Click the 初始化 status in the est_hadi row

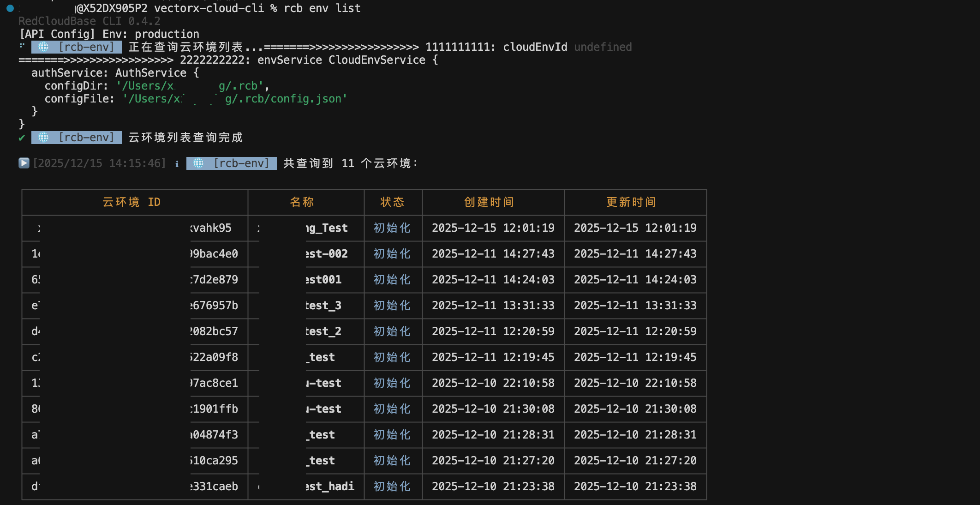[x=392, y=487]
